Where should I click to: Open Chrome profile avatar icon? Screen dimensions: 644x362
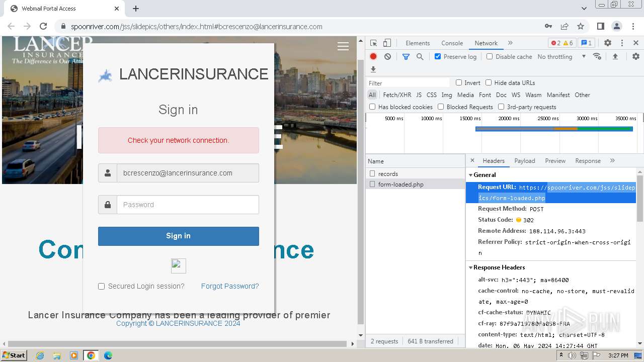pos(617,26)
